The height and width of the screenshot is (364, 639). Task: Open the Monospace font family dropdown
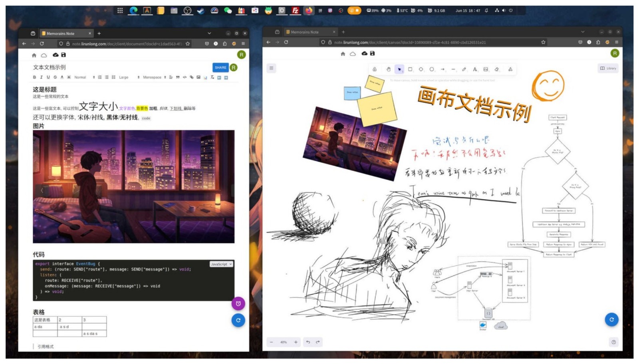154,77
